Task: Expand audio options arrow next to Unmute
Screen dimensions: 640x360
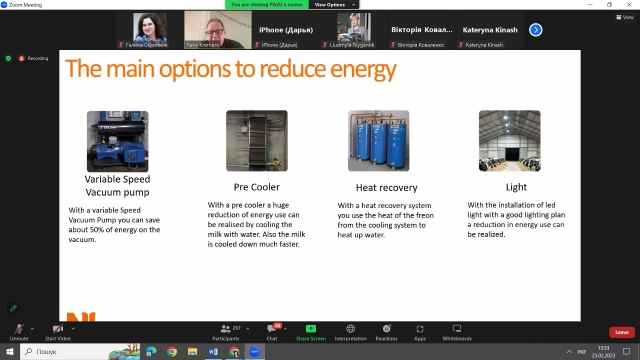Action: [32, 329]
